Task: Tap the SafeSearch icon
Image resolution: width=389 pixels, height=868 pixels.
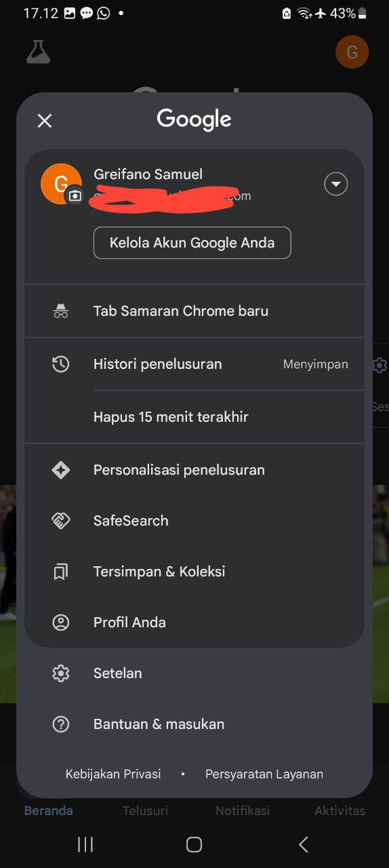Action: tap(61, 521)
